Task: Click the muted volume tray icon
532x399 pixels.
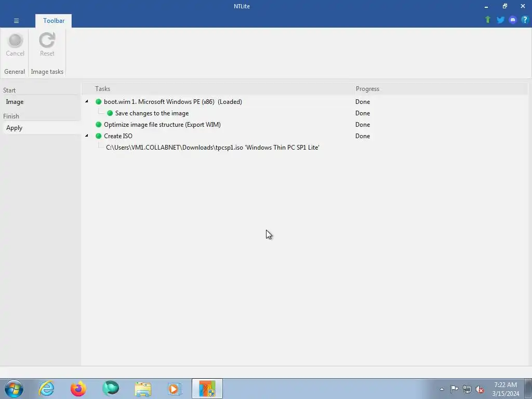Action: click(x=480, y=389)
